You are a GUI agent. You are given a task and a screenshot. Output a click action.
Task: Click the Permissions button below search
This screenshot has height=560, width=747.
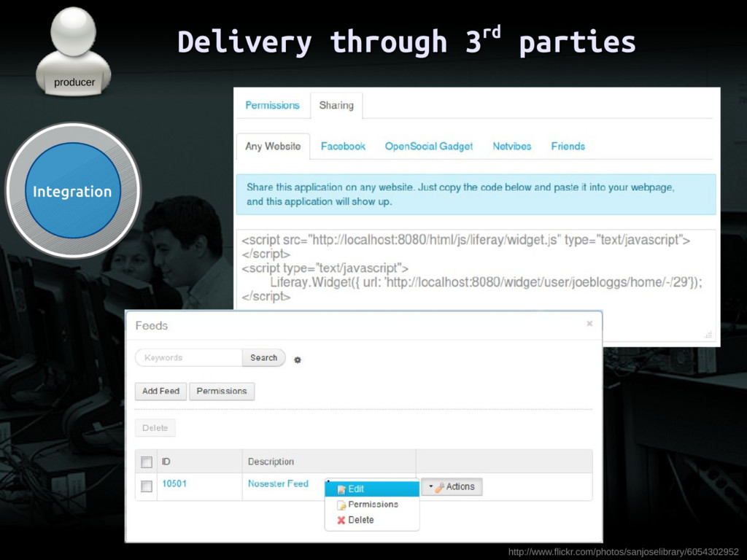tap(222, 391)
